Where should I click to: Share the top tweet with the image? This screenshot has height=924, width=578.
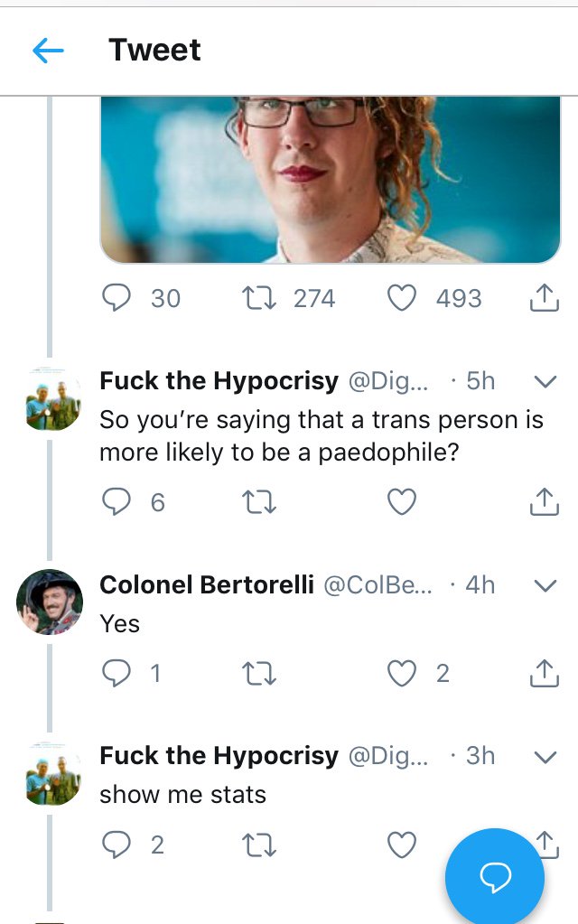[544, 298]
